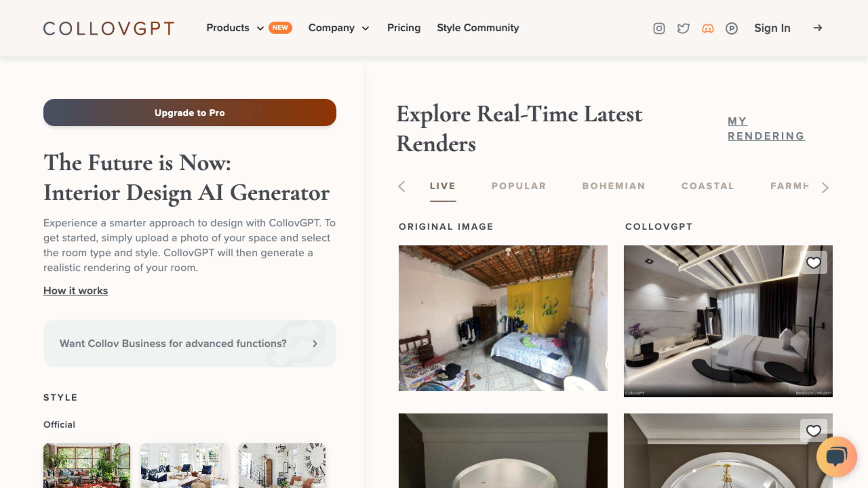Viewport: 868px width, 488px height.
Task: Show previous style tabs with left chevron
Action: click(402, 186)
